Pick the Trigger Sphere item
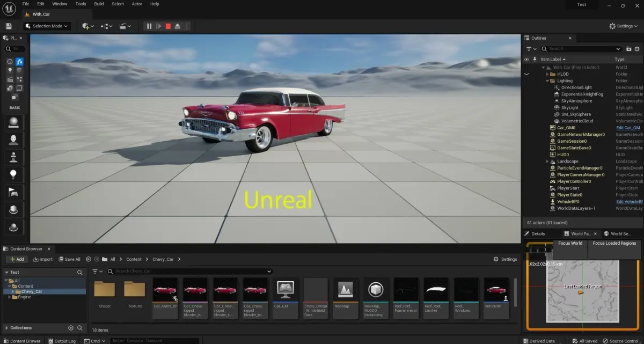 click(x=14, y=227)
